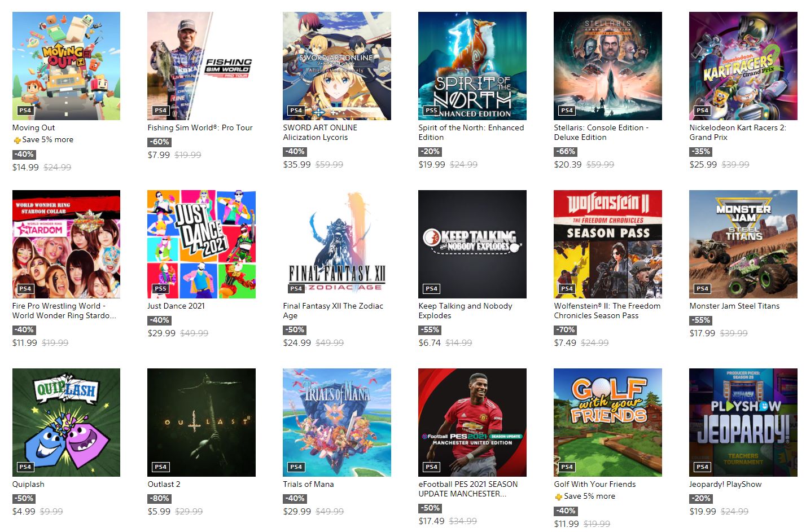Image resolution: width=806 pixels, height=532 pixels.
Task: Select Final Fantasy XII The Zodiac Age cover
Action: (337, 244)
